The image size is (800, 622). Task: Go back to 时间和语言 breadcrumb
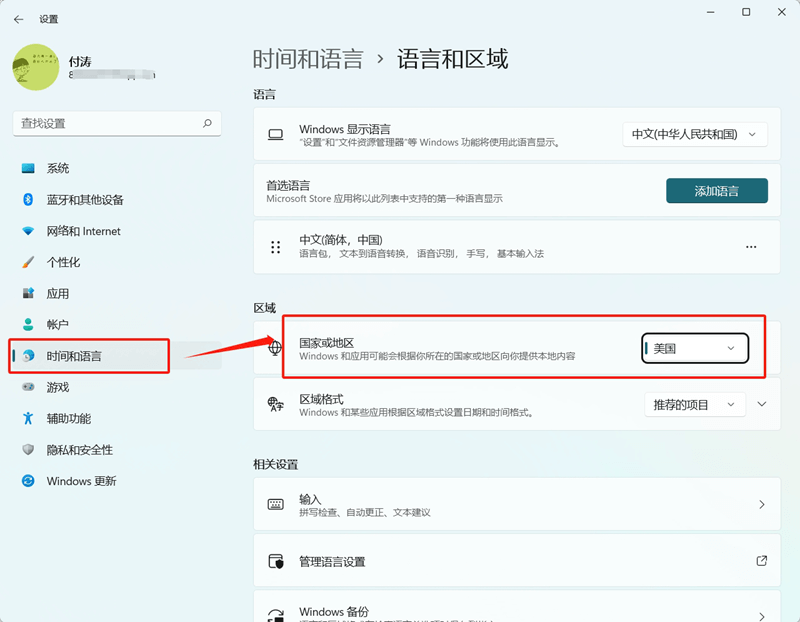(308, 59)
